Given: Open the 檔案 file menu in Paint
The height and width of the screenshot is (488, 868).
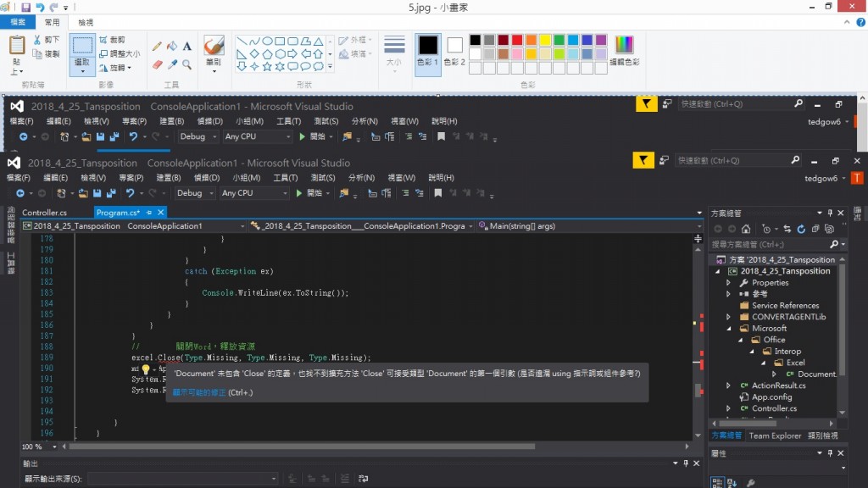Looking at the screenshot, I should pos(18,22).
